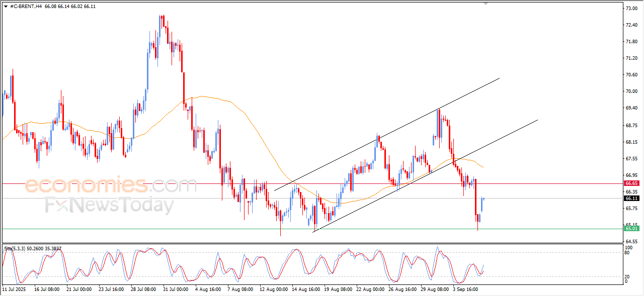Image resolution: width=644 pixels, height=296 pixels.
Task: Click the 12 Aug 00:00 time label
Action: click(x=273, y=289)
